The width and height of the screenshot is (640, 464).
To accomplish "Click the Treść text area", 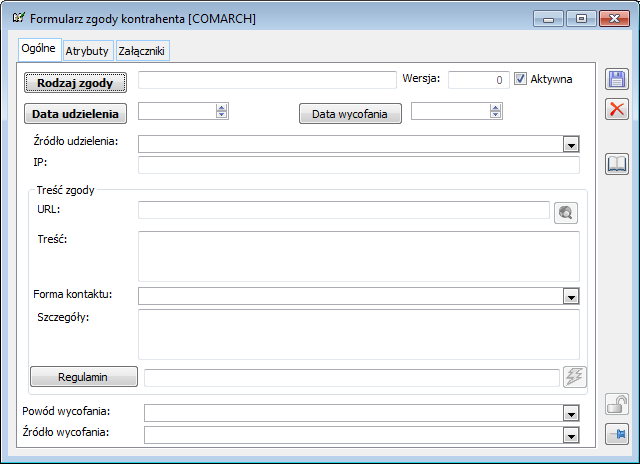I will pyautogui.click(x=359, y=256).
